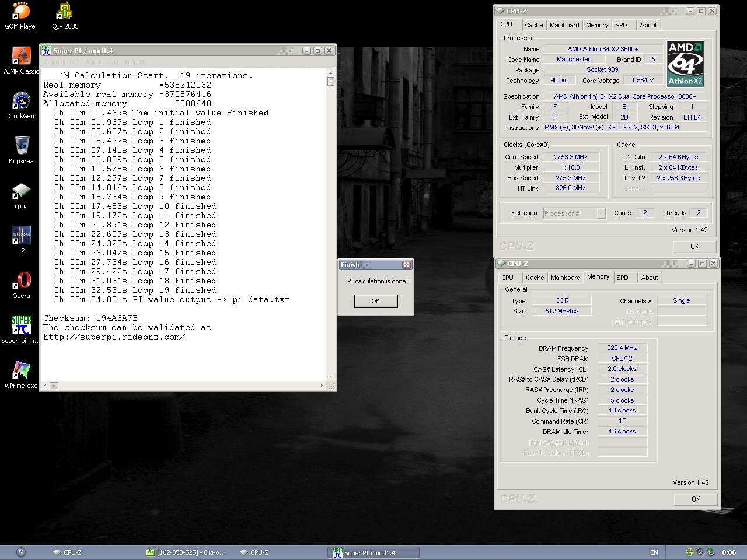Open Mainboard tab in lower CPU-Z window

[566, 278]
